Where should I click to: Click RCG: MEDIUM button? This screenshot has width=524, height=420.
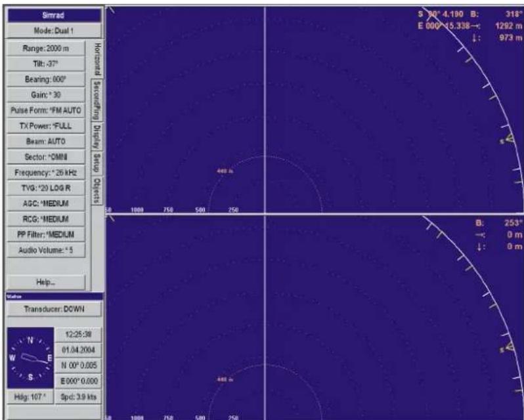[46, 219]
